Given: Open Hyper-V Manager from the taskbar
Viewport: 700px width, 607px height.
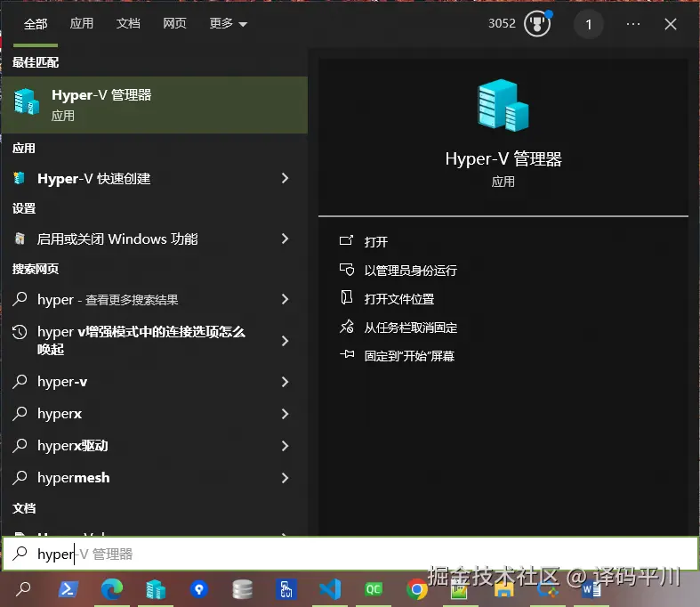Looking at the screenshot, I should click(156, 589).
